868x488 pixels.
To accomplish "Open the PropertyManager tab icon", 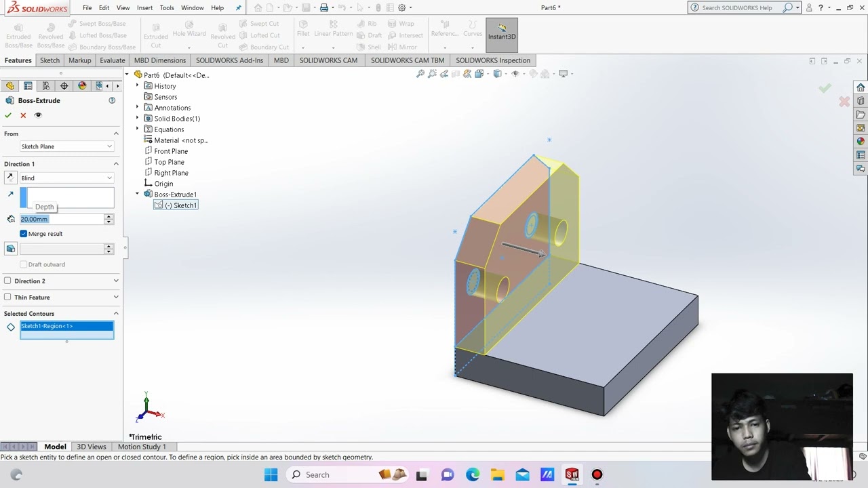I will (28, 86).
